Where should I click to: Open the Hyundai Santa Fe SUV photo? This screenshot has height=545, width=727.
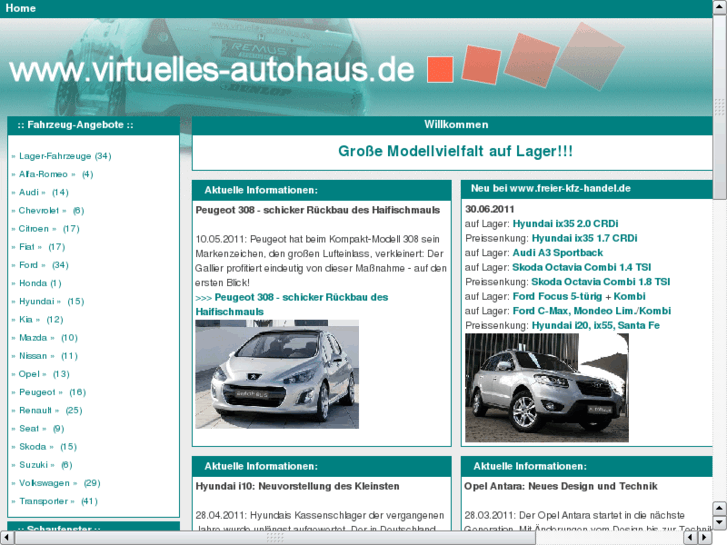tap(547, 388)
